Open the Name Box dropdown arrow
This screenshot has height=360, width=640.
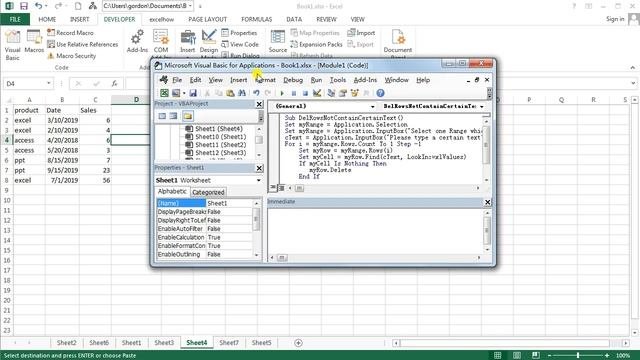pyautogui.click(x=49, y=83)
